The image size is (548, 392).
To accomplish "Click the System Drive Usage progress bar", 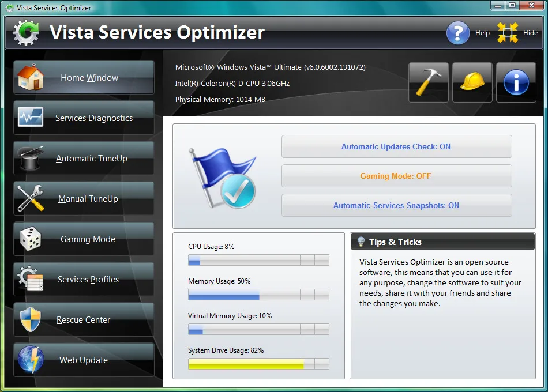I will pos(258,364).
